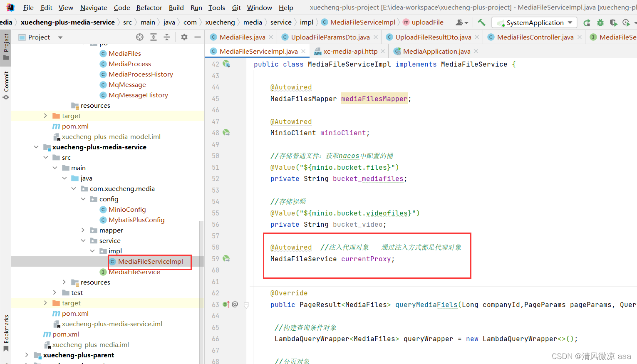The width and height of the screenshot is (637, 364).
Task: Click fold toggle on line 63
Action: point(246,305)
